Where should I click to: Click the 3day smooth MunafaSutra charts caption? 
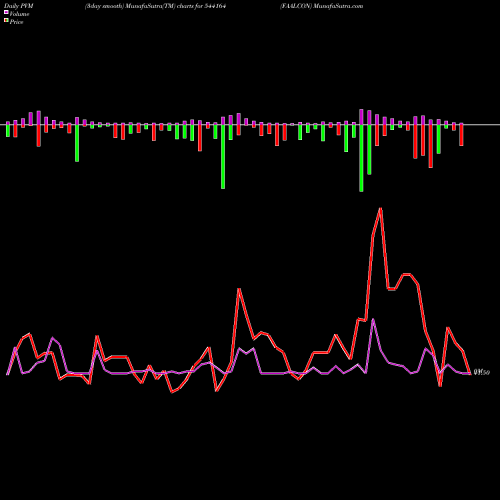tap(155, 6)
